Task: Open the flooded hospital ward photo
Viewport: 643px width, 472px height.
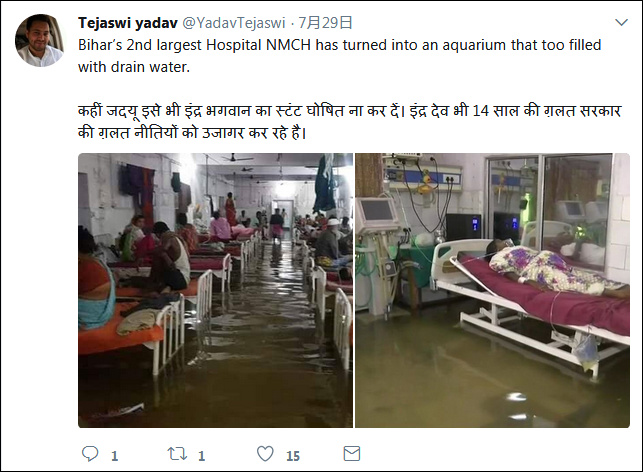Action: 215,290
